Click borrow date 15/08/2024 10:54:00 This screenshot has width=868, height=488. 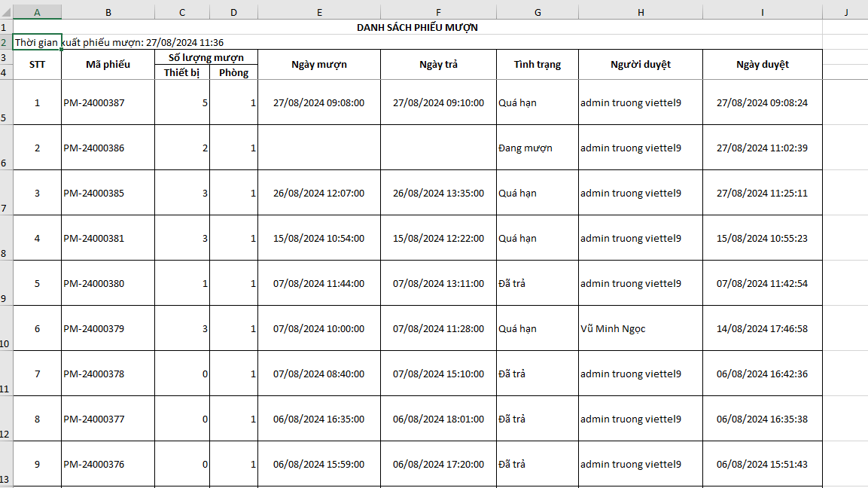pos(319,238)
